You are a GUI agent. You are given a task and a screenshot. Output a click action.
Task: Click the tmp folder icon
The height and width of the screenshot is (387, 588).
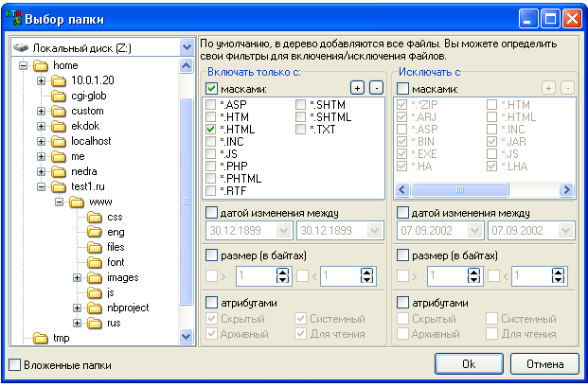(41, 339)
